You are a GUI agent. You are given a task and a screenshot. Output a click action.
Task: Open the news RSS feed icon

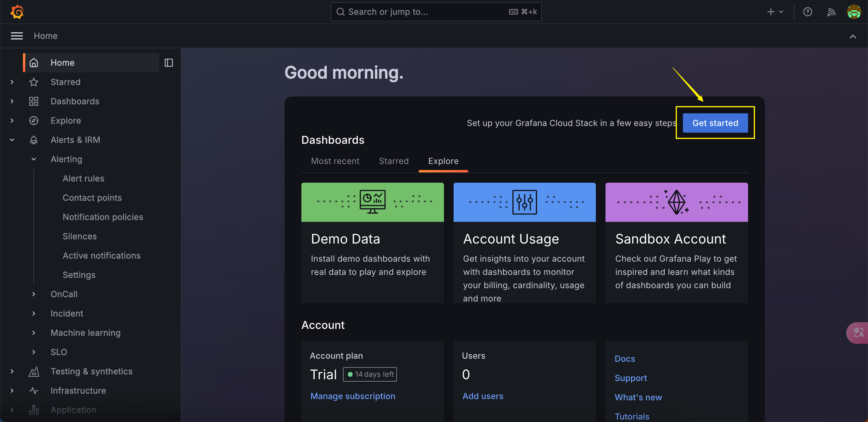tap(831, 12)
